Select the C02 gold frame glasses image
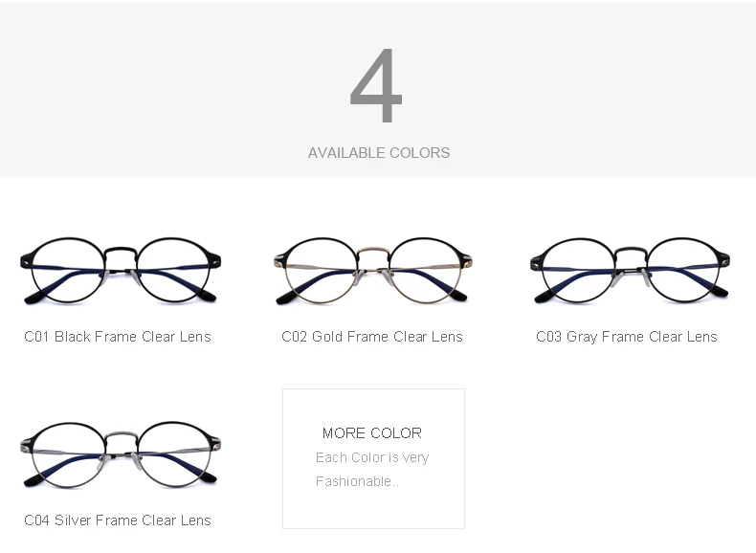756x553 pixels. (x=372, y=271)
